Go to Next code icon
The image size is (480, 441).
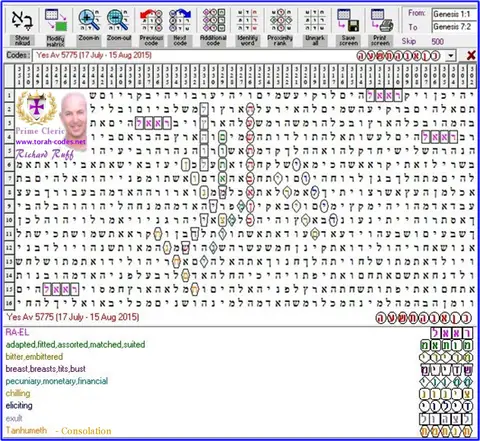(x=180, y=20)
